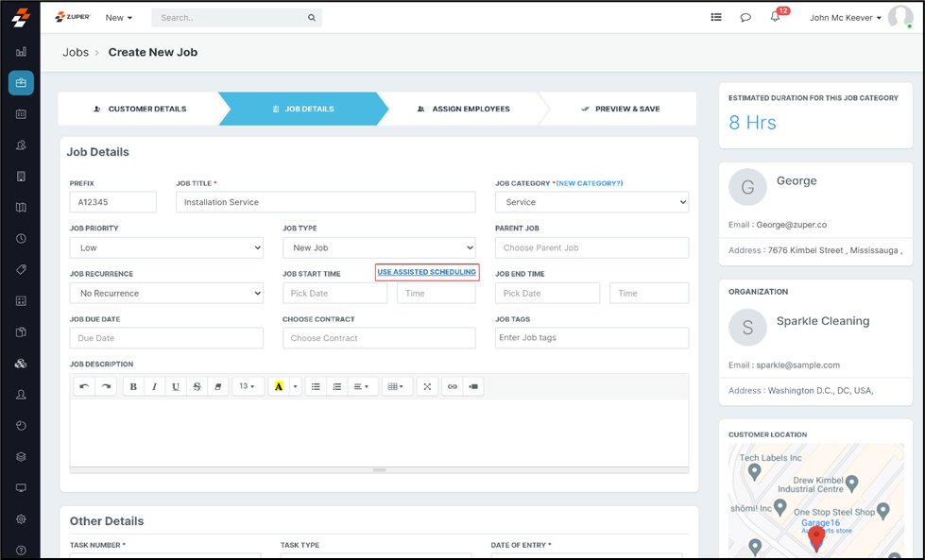The image size is (925, 560).
Task: Toggle bold formatting in the description editor
Action: [133, 386]
